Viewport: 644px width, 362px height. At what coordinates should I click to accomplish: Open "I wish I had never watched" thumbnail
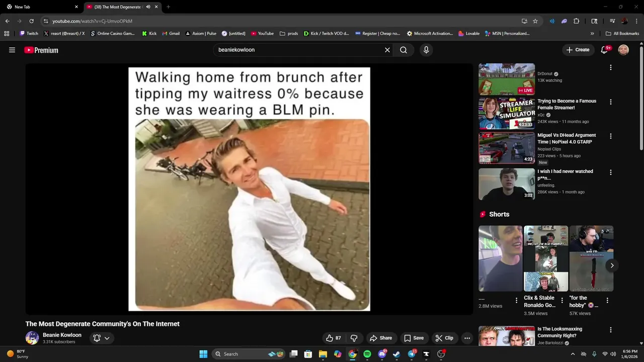507,184
